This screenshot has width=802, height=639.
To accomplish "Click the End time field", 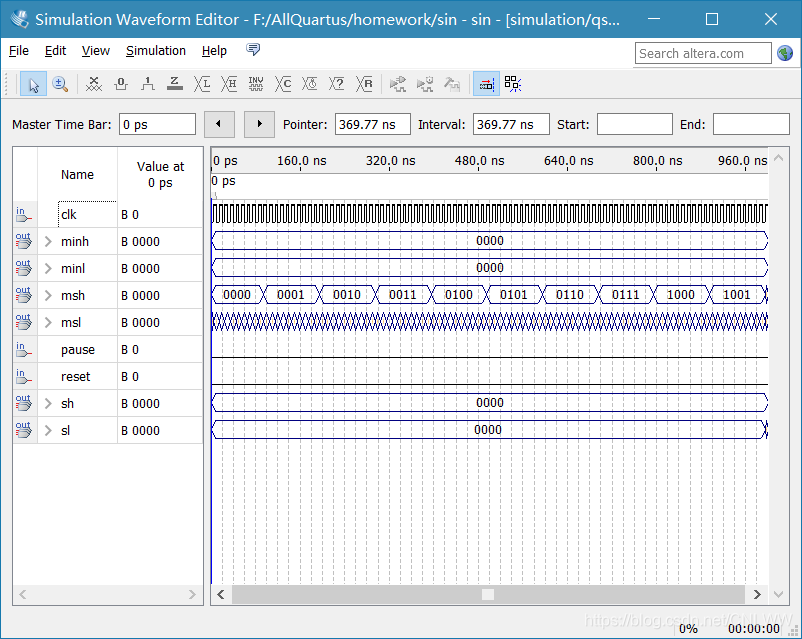I will tap(751, 124).
